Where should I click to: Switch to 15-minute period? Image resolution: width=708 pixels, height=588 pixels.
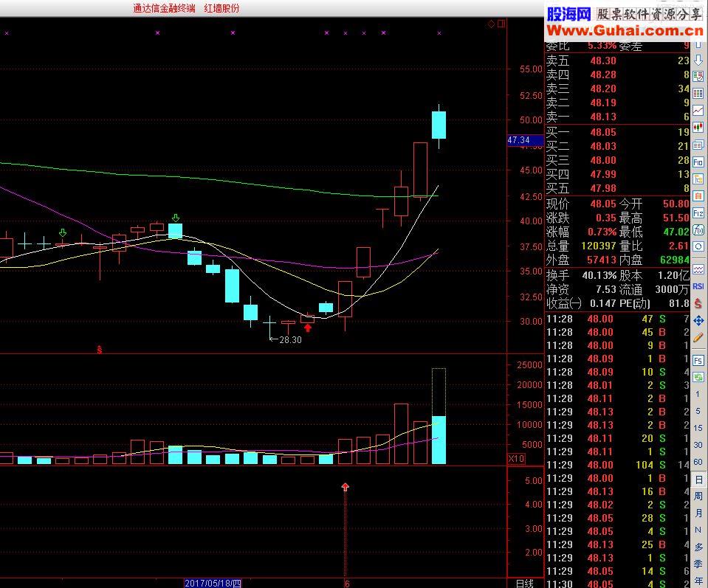pyautogui.click(x=698, y=428)
